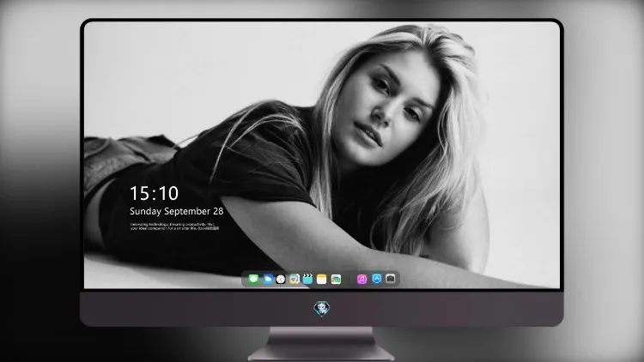This screenshot has height=362, width=644.
Task: Launch the Finder-style icon in dock
Action: coord(295,279)
